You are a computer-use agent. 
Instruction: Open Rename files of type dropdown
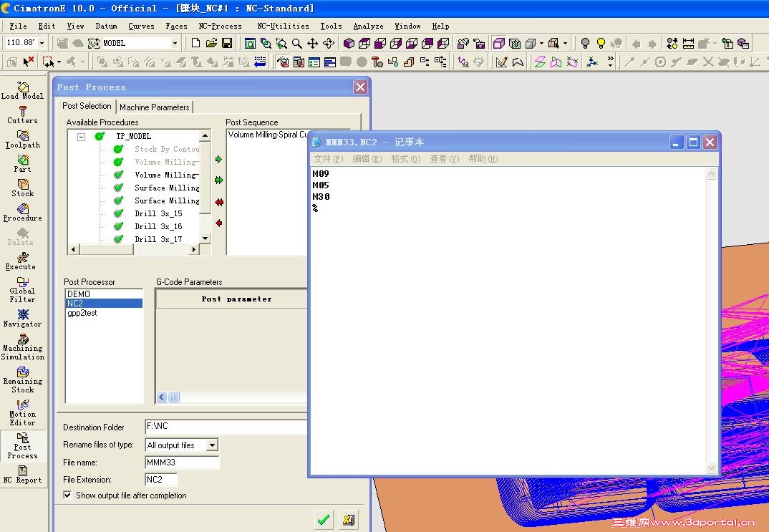click(x=212, y=445)
